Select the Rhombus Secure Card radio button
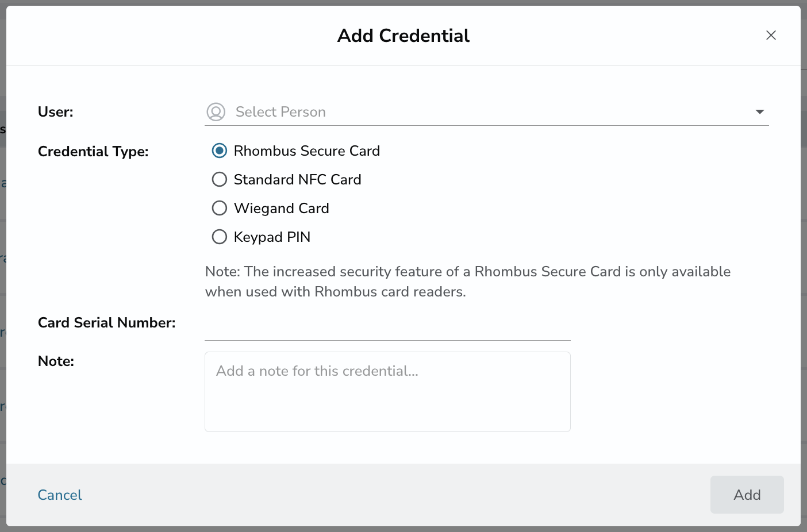 (220, 151)
